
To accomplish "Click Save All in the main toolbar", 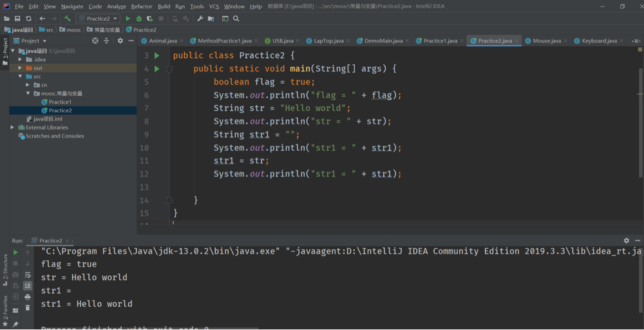I will 17,19.
